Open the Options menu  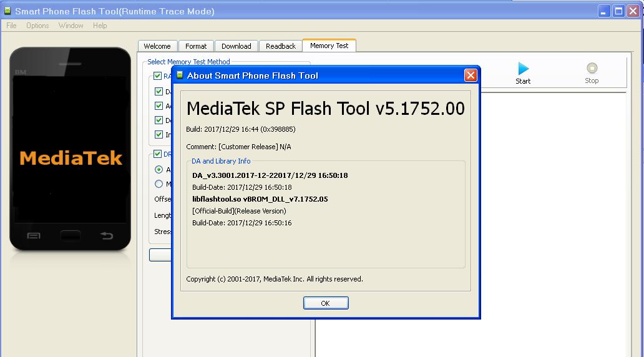point(37,26)
